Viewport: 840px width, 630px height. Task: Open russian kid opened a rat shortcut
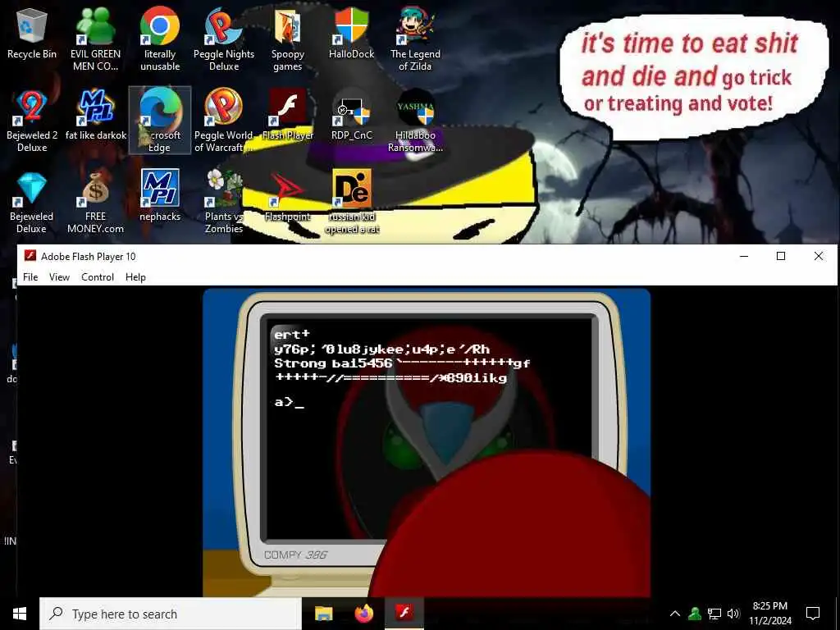pos(352,202)
